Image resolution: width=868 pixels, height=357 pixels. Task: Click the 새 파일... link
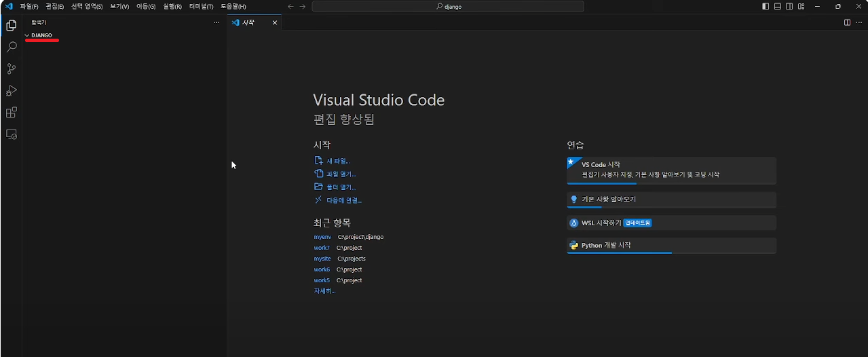(x=338, y=161)
